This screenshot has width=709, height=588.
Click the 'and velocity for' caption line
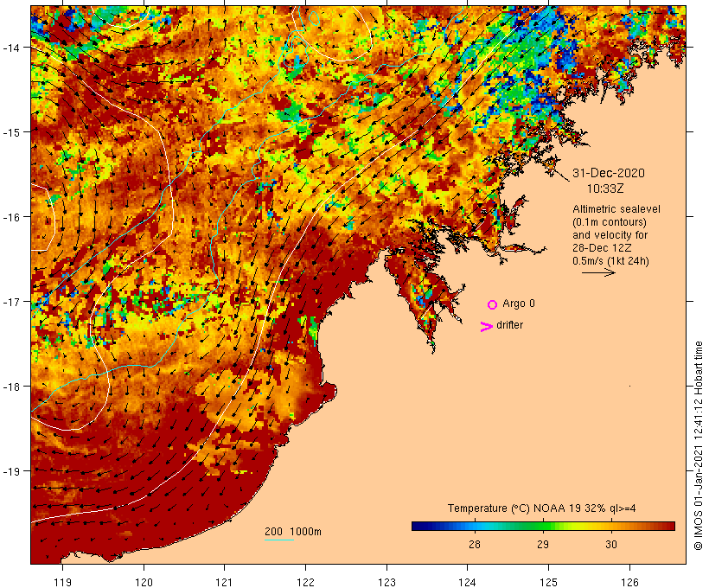click(x=610, y=234)
